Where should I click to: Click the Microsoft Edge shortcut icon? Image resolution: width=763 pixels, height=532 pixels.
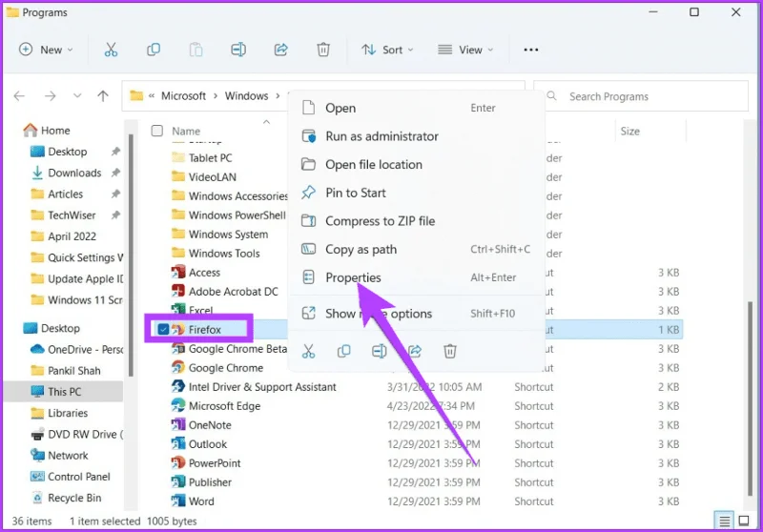tap(178, 405)
